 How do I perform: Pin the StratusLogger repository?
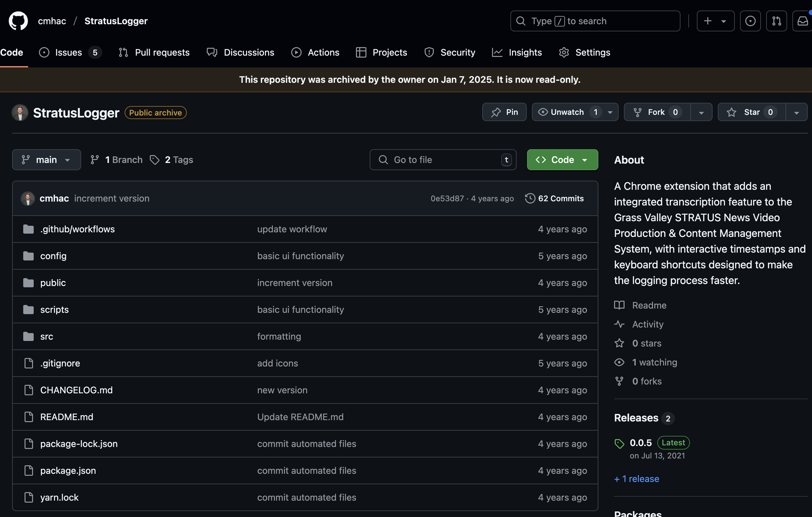(x=504, y=112)
